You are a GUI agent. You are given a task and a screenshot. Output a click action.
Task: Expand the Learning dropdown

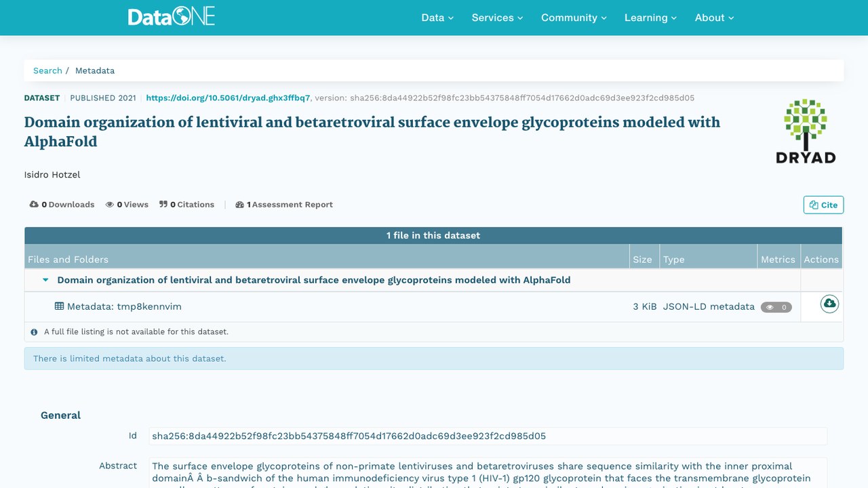click(x=651, y=18)
